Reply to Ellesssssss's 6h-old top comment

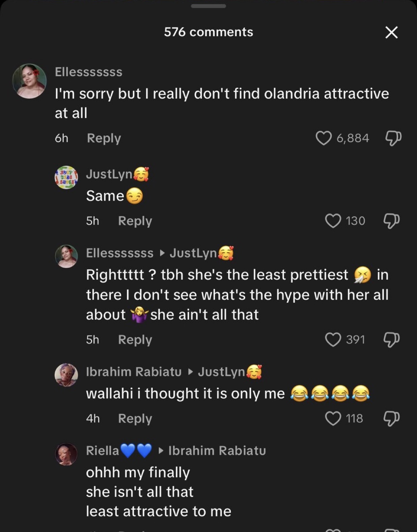coord(104,138)
